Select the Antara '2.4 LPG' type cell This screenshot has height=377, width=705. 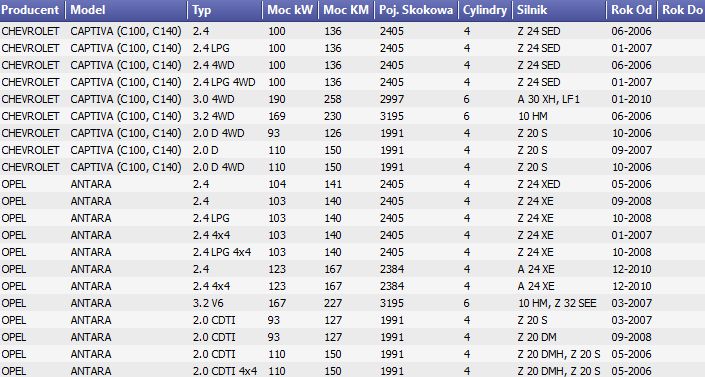pos(211,218)
